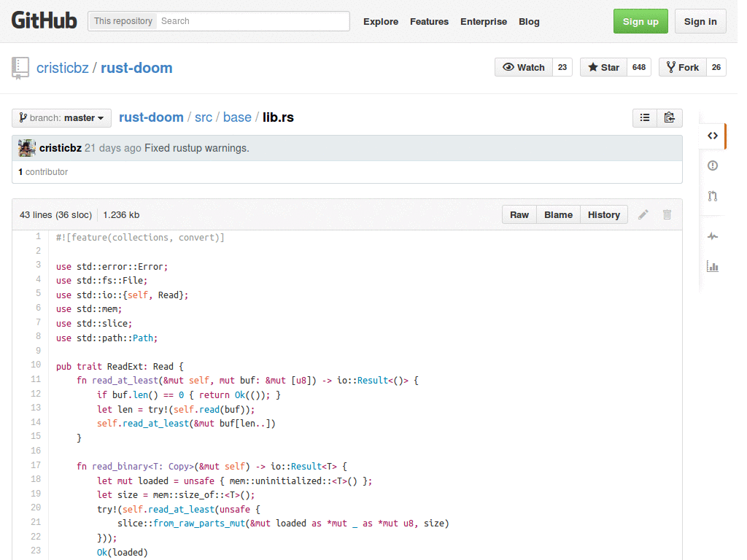The height and width of the screenshot is (560, 747).
Task: Click the Blame button
Action: 558,215
